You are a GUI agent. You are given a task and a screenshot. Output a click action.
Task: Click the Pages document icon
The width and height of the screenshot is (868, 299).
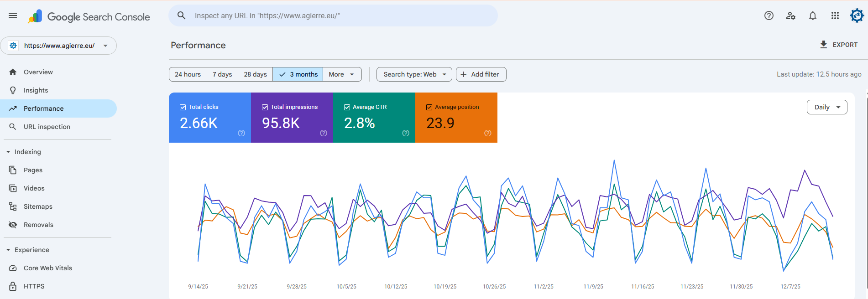pos(13,170)
